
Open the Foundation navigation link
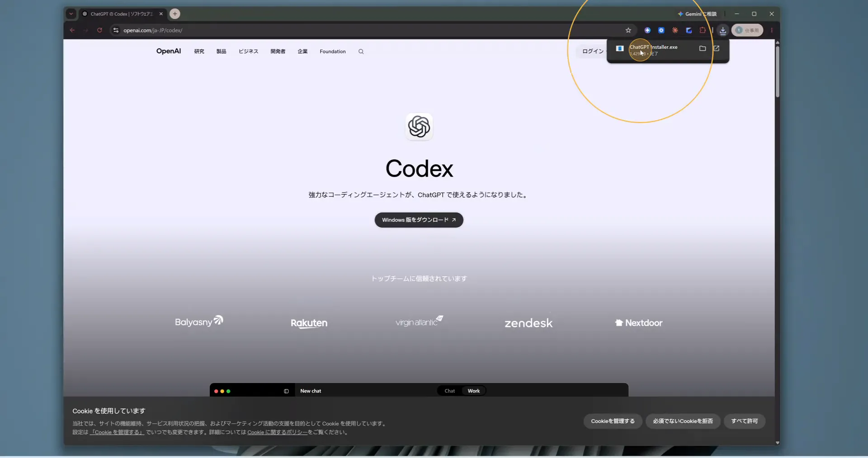333,51
